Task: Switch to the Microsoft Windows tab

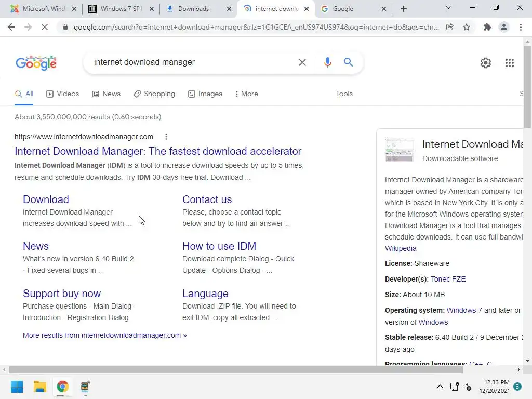Action: (x=43, y=9)
